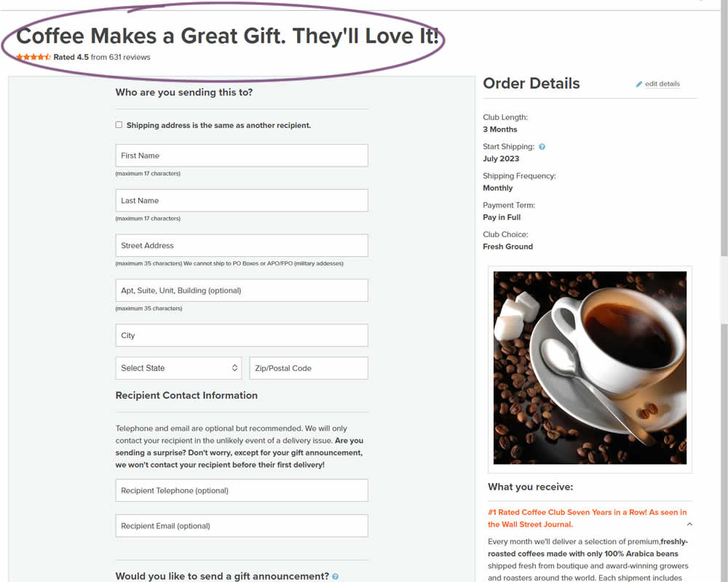
Task: Click the pencil edit icon beside edit details
Action: (639, 84)
